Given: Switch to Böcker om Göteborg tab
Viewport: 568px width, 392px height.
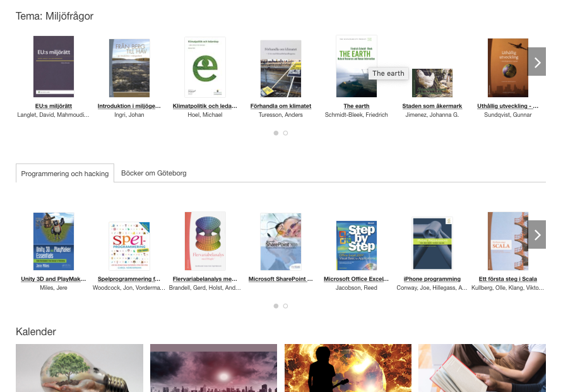Looking at the screenshot, I should pyautogui.click(x=153, y=173).
